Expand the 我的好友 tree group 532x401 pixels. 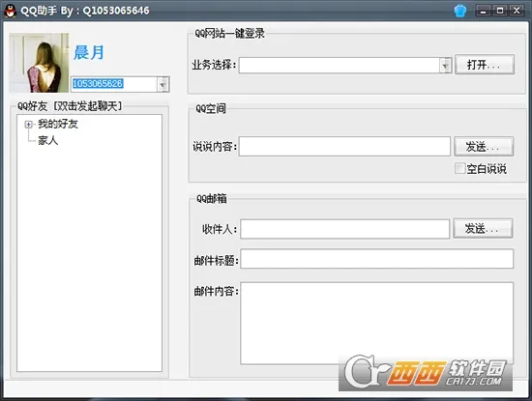click(x=28, y=125)
